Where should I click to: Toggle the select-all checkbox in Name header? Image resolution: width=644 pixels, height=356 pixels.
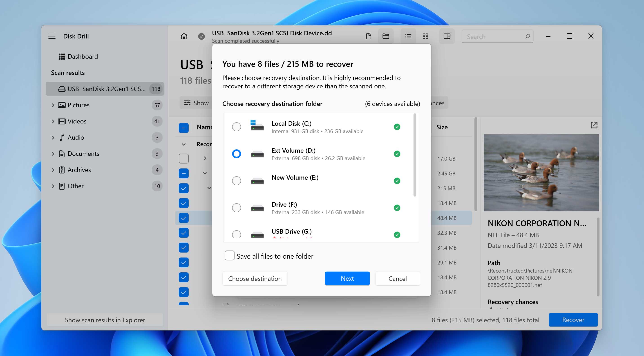184,128
